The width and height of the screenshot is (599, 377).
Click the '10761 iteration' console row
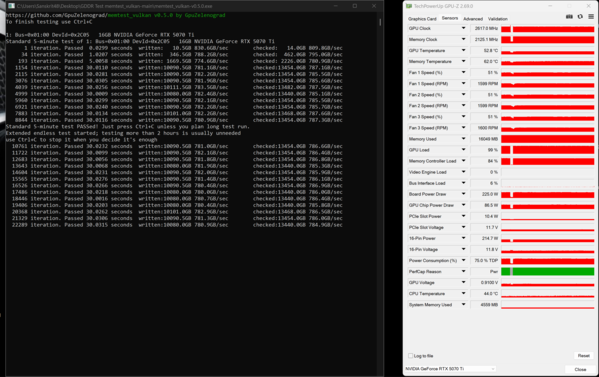pos(177,146)
